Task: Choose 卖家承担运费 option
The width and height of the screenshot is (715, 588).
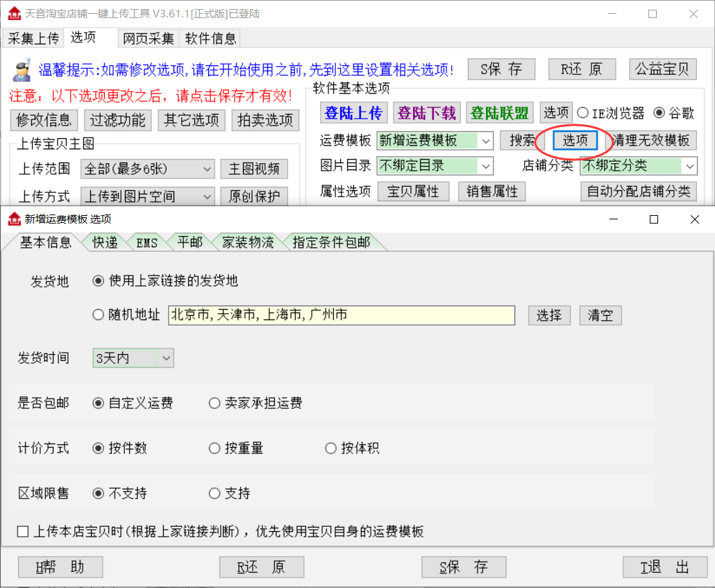Action: tap(214, 403)
